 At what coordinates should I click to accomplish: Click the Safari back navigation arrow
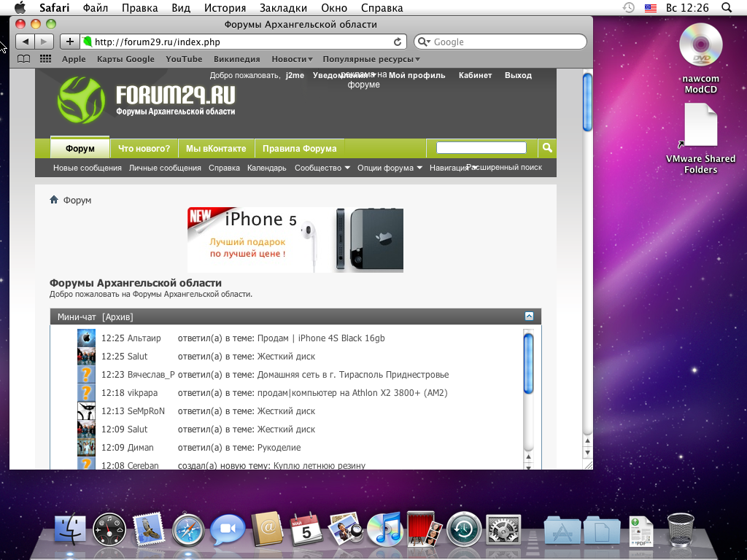coord(26,42)
